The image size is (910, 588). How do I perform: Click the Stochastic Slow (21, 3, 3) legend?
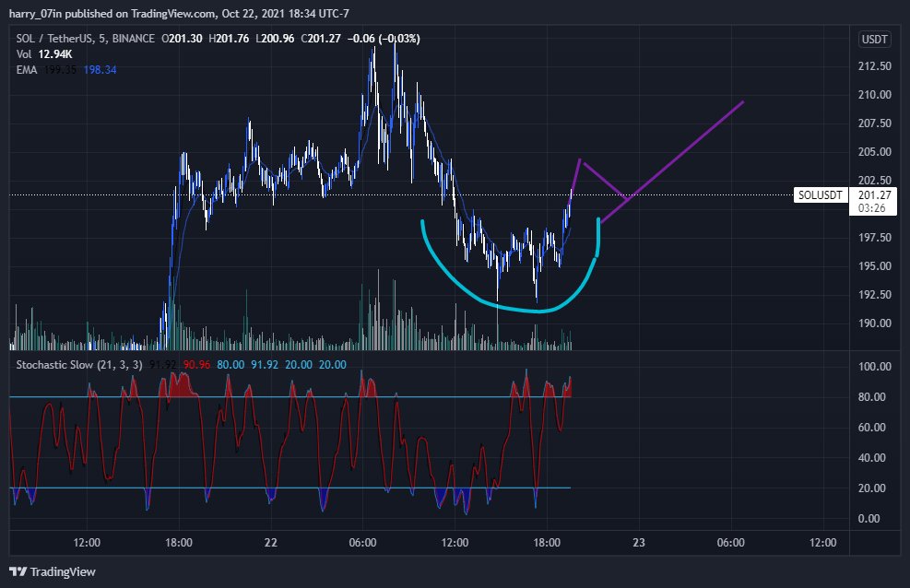(79, 365)
